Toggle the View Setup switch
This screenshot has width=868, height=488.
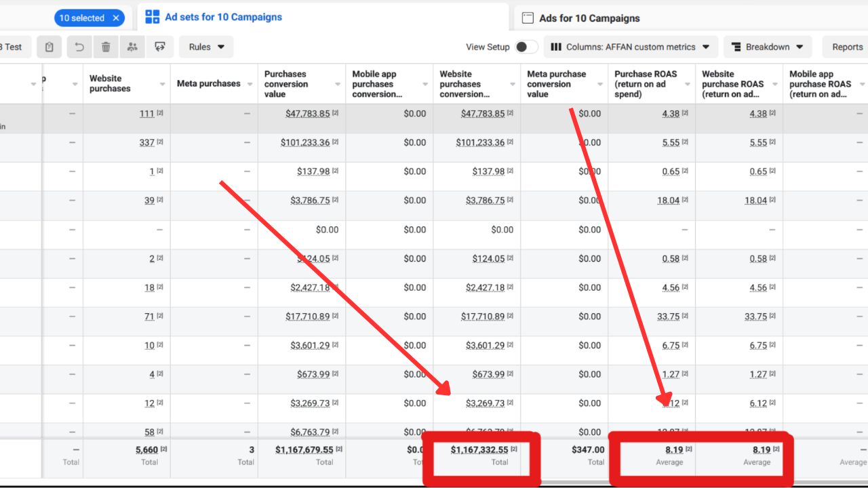(526, 47)
